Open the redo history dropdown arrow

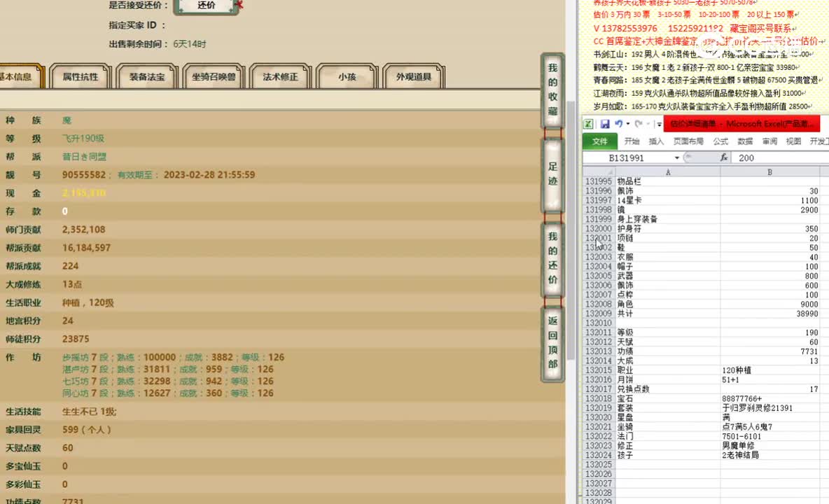click(x=648, y=124)
